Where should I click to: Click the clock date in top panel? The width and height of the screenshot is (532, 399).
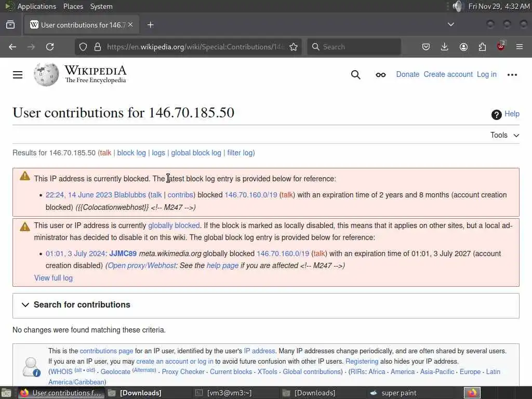pyautogui.click(x=499, y=6)
